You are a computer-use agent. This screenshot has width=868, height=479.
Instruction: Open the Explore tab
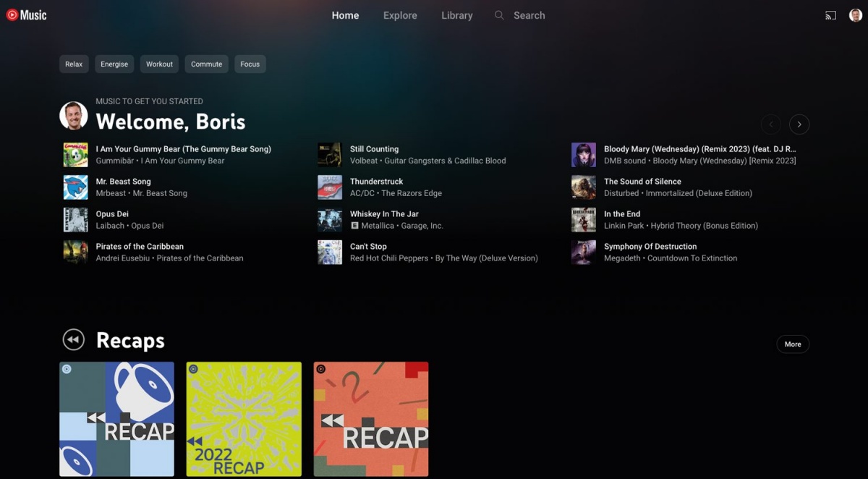click(400, 15)
